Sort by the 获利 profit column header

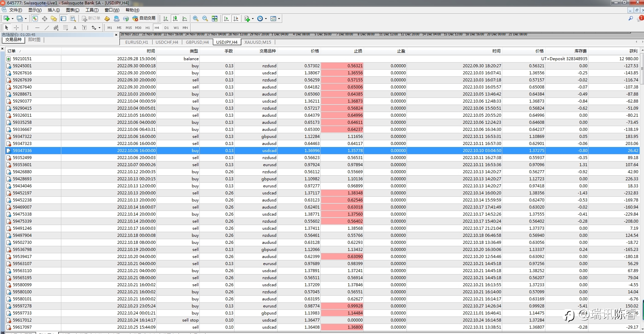tap(633, 51)
